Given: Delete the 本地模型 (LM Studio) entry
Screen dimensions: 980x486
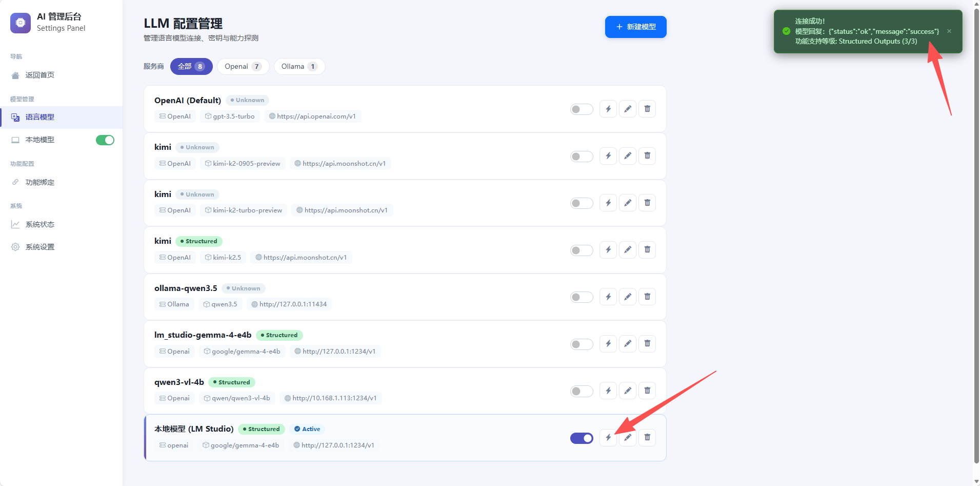Looking at the screenshot, I should pyautogui.click(x=647, y=438).
